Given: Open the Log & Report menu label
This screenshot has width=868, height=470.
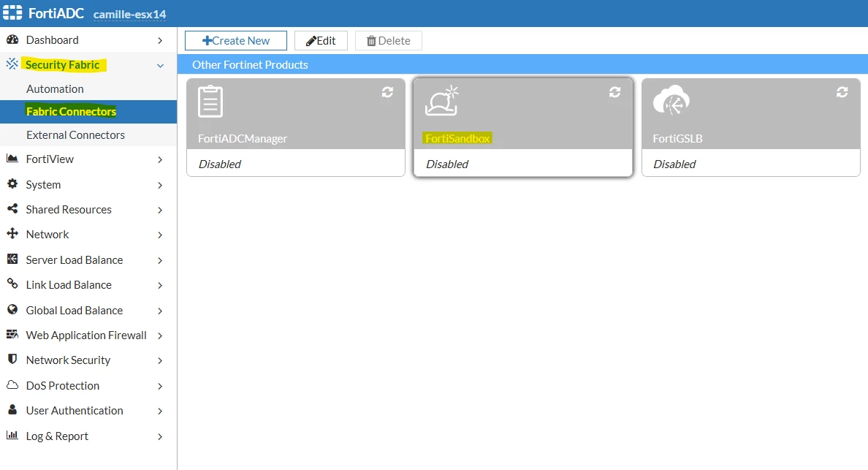Looking at the screenshot, I should click(57, 436).
